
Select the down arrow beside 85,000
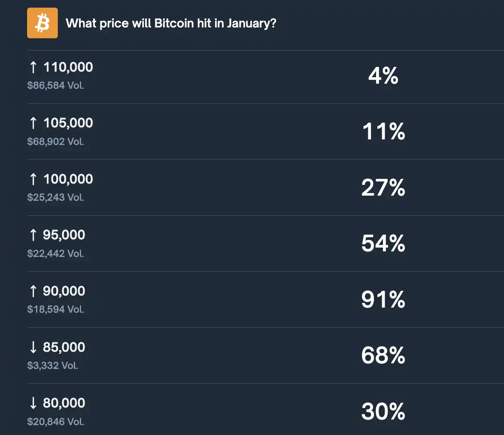[x=33, y=347]
